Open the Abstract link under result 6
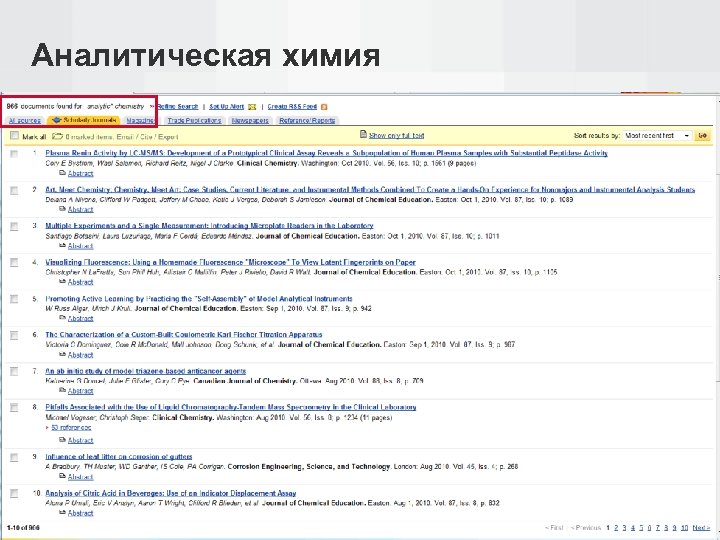 click(x=80, y=355)
